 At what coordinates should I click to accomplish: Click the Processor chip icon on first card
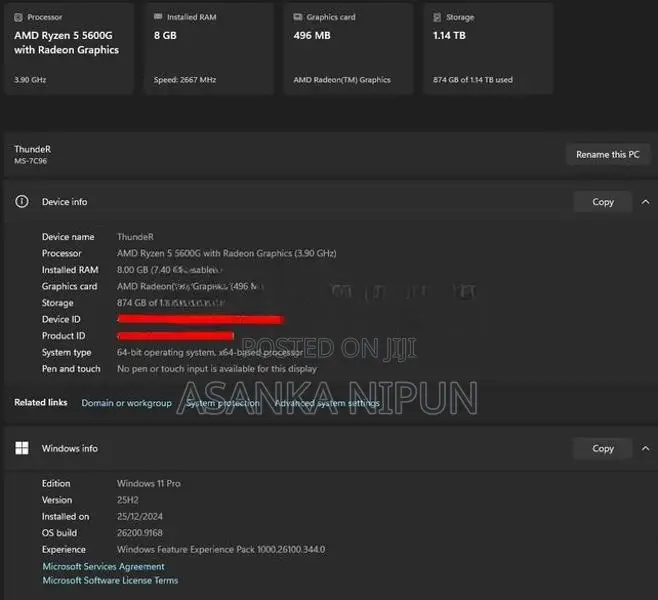(x=18, y=17)
